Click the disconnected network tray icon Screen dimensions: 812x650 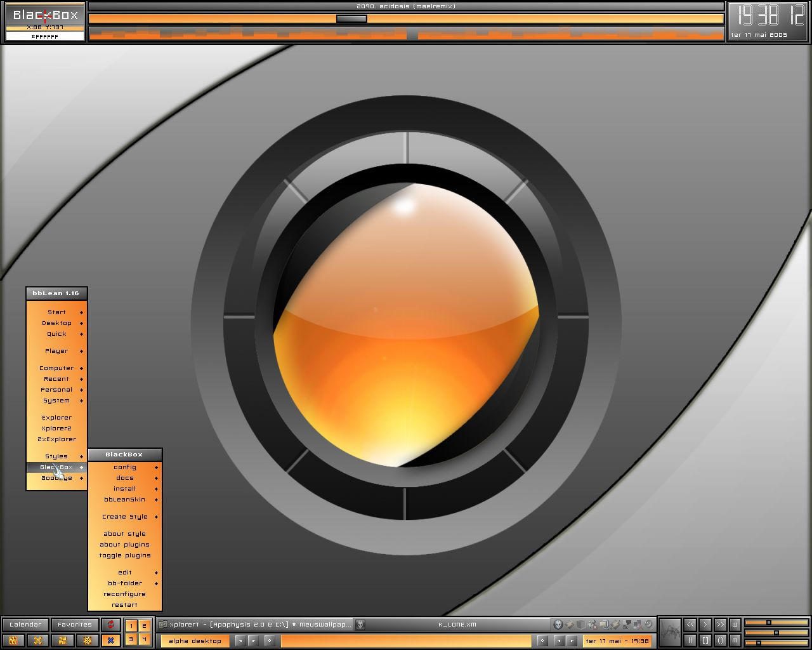pos(638,625)
